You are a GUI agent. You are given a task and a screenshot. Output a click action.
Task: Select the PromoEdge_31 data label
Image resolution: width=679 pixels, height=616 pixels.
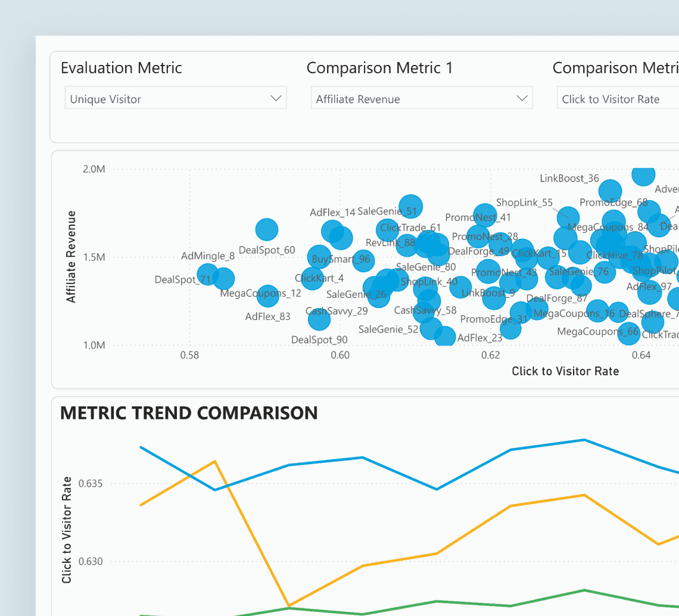pyautogui.click(x=494, y=319)
